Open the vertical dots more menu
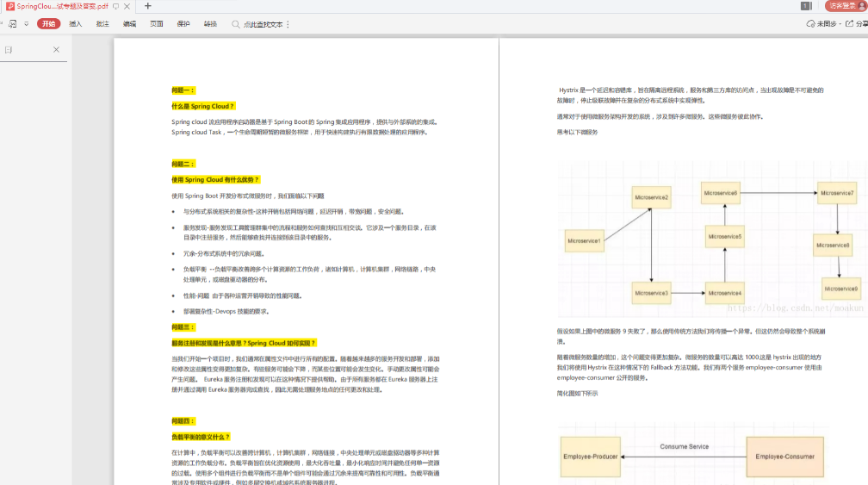The image size is (868, 485). click(x=288, y=24)
